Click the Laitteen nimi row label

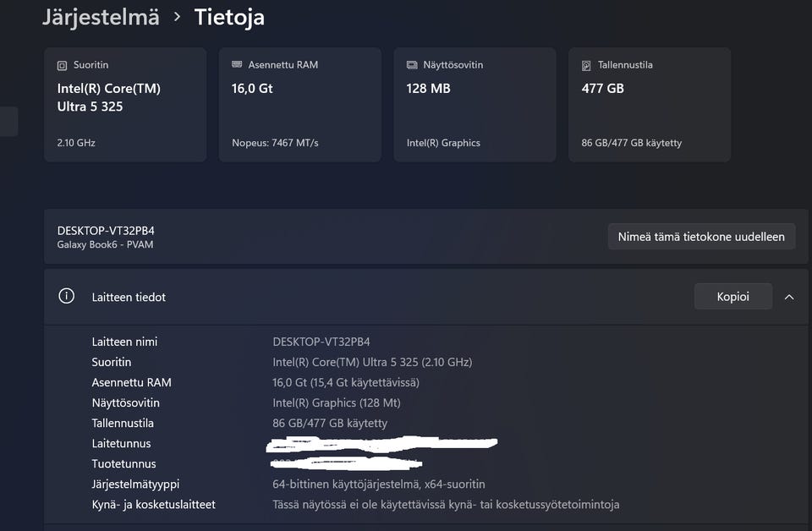pos(124,342)
